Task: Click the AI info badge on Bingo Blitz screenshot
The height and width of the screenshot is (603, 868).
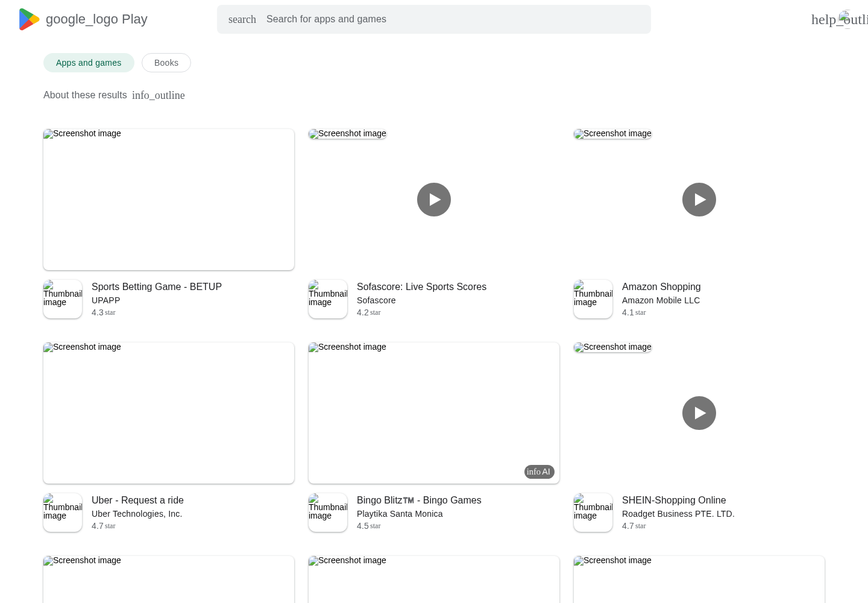Action: pos(539,472)
